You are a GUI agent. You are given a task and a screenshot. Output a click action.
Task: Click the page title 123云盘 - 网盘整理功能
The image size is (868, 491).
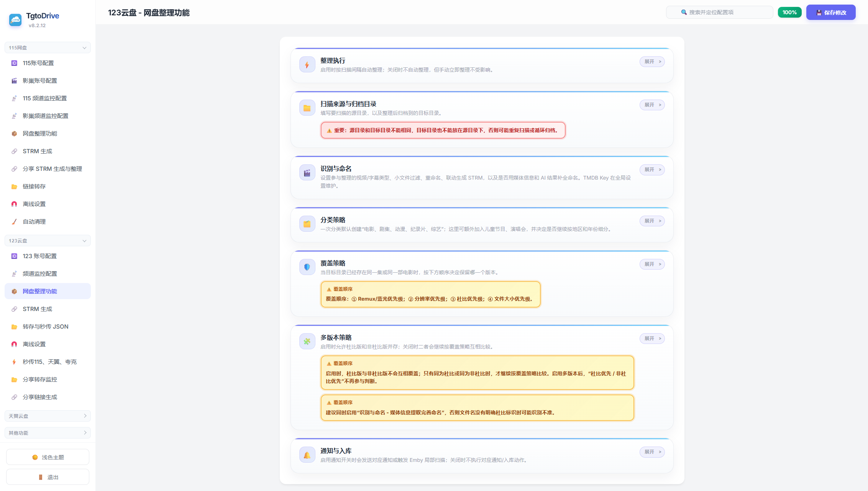tap(149, 13)
